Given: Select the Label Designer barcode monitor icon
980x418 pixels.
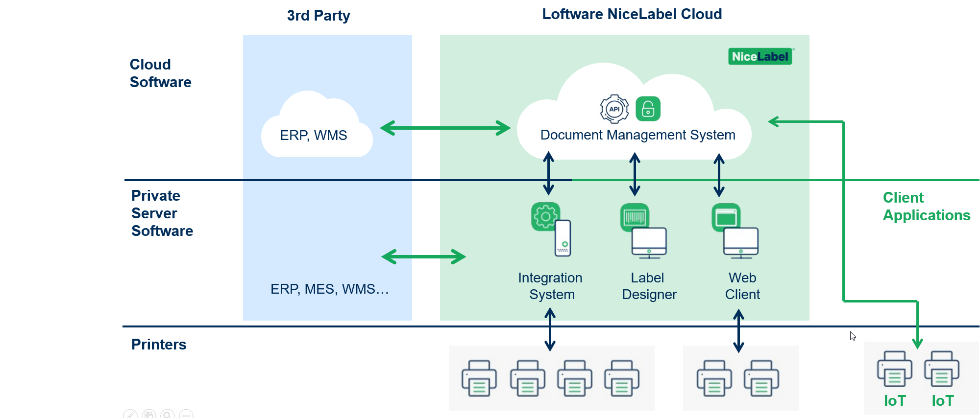Looking at the screenshot, I should click(x=644, y=231).
